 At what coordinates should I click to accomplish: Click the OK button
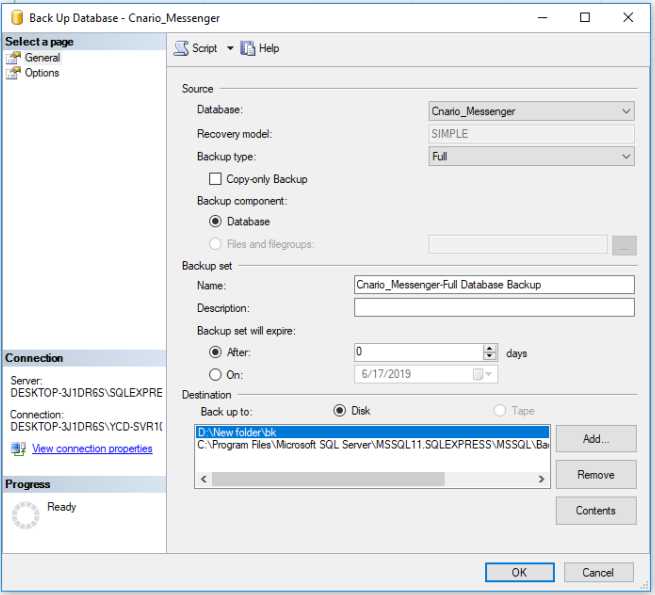[520, 572]
